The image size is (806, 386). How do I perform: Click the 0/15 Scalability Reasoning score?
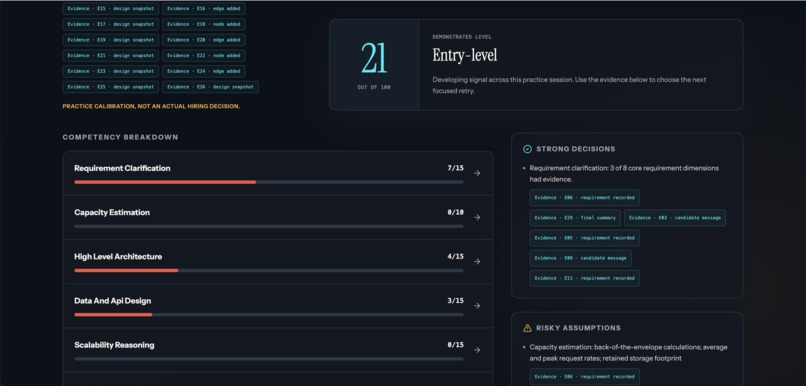455,345
